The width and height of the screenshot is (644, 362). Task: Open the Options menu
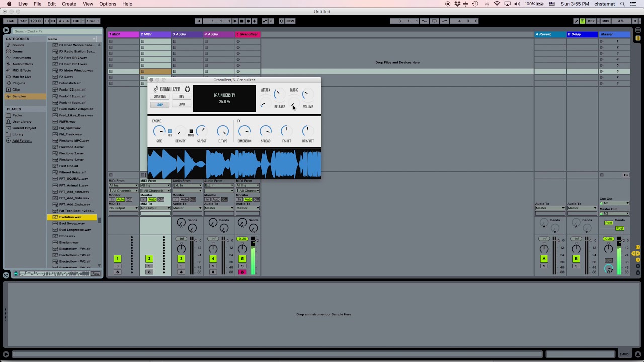(x=108, y=4)
